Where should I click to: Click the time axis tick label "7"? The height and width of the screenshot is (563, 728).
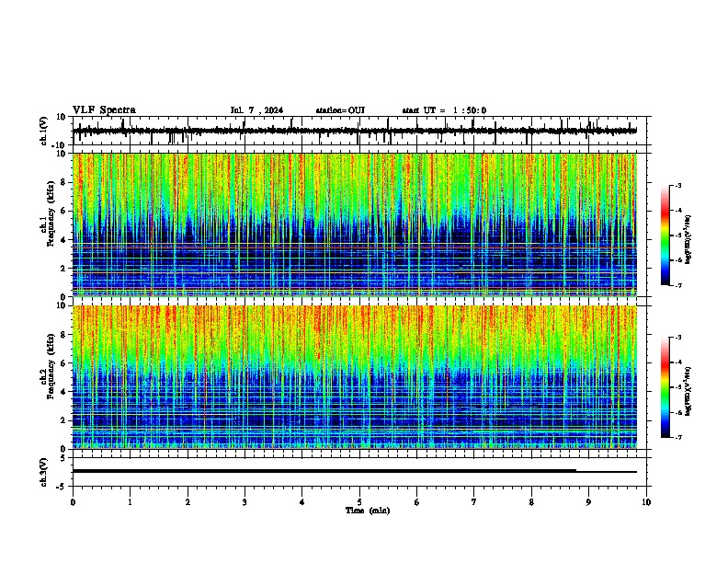click(x=474, y=502)
